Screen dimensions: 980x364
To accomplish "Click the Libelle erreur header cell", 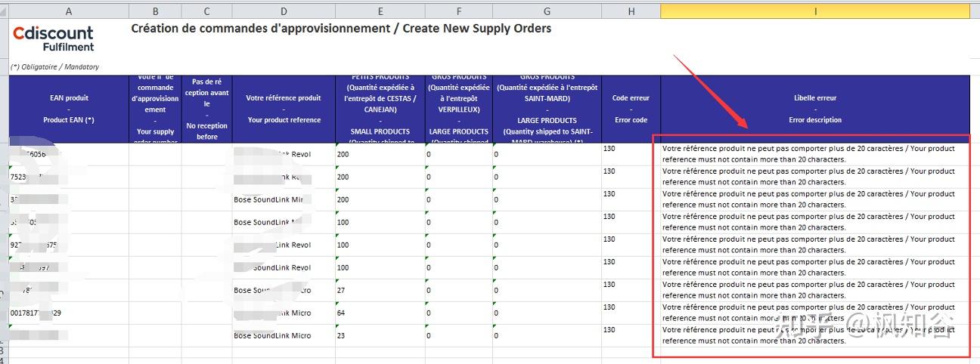I will click(x=815, y=109).
